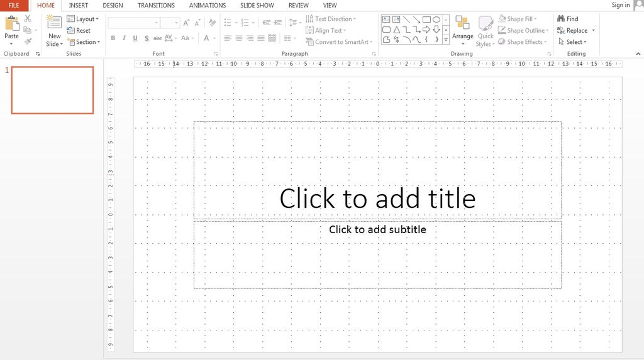Screen dimensions: 644x360
Task: Pick the oval shape in shapes gallery
Action: (x=436, y=19)
